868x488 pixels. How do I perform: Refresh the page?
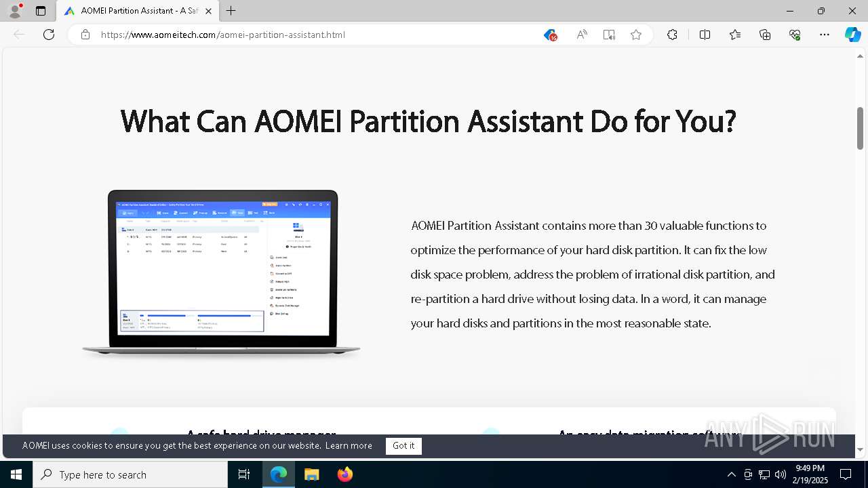(49, 35)
